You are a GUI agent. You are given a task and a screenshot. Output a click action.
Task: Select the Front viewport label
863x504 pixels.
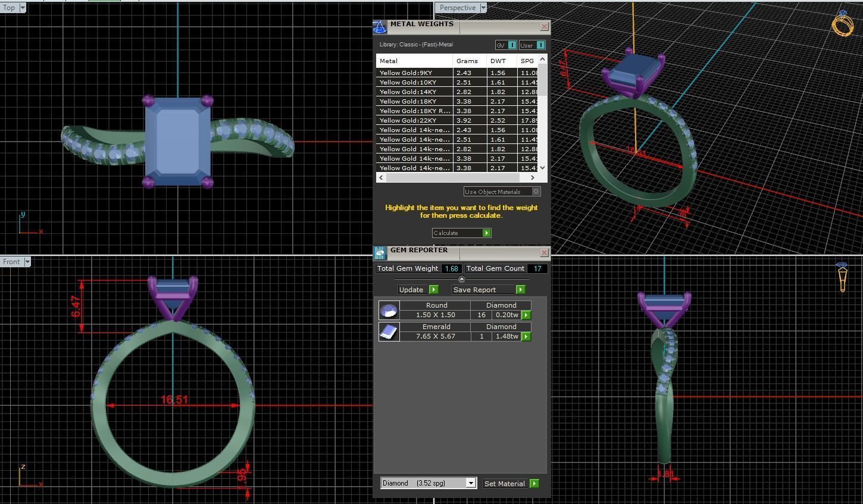point(11,262)
